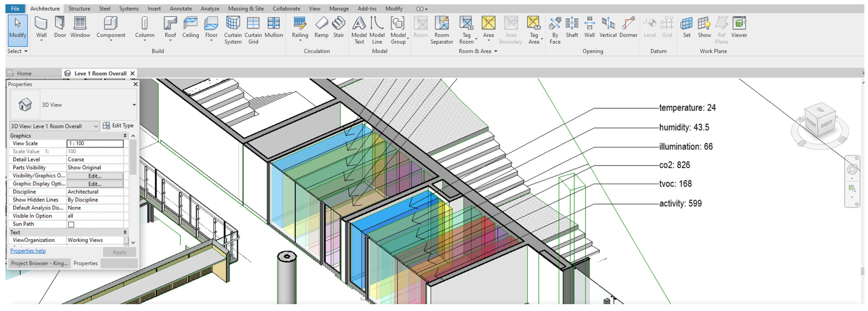Open the Properties help link

click(x=28, y=251)
